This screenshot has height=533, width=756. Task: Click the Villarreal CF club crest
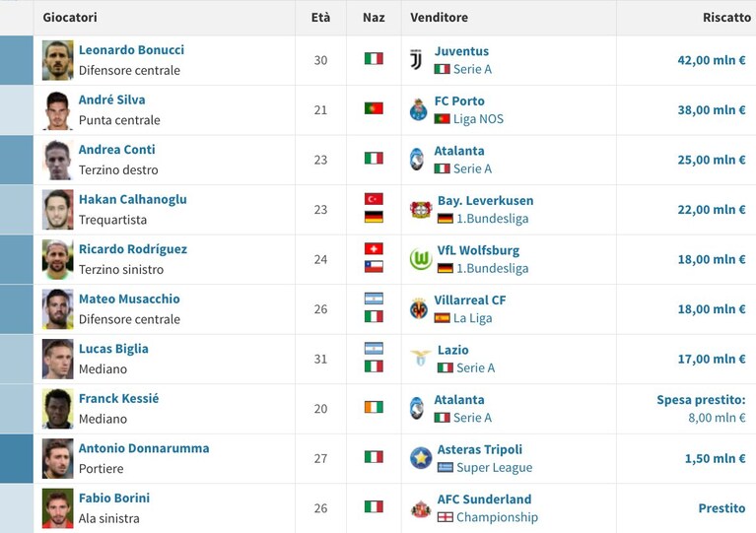419,309
